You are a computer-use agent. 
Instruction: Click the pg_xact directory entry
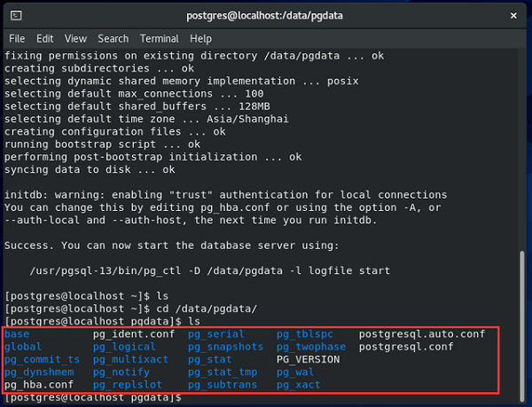298,385
